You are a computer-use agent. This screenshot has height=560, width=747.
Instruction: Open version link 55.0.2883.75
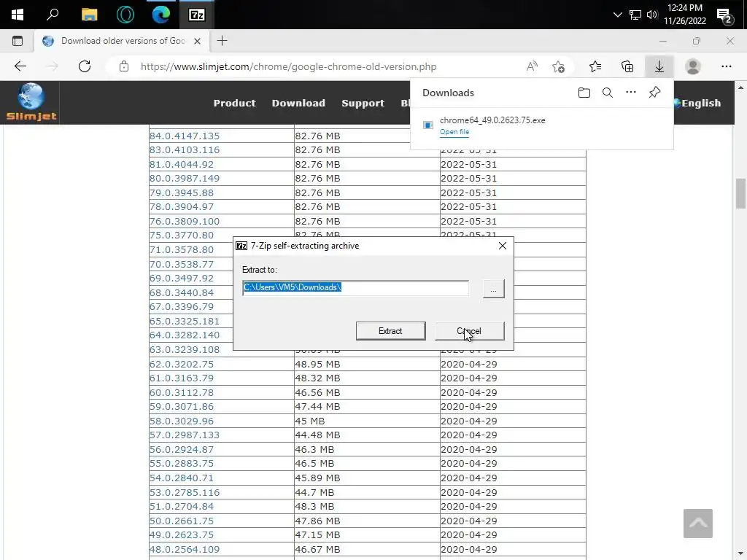[182, 463]
